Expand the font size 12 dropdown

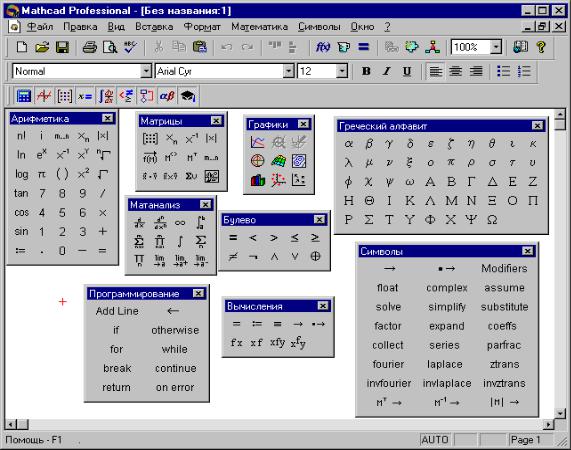point(342,71)
